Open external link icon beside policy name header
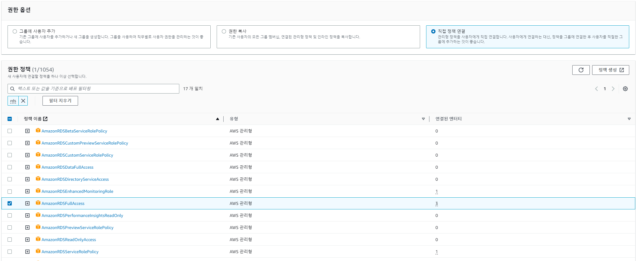 pos(45,119)
